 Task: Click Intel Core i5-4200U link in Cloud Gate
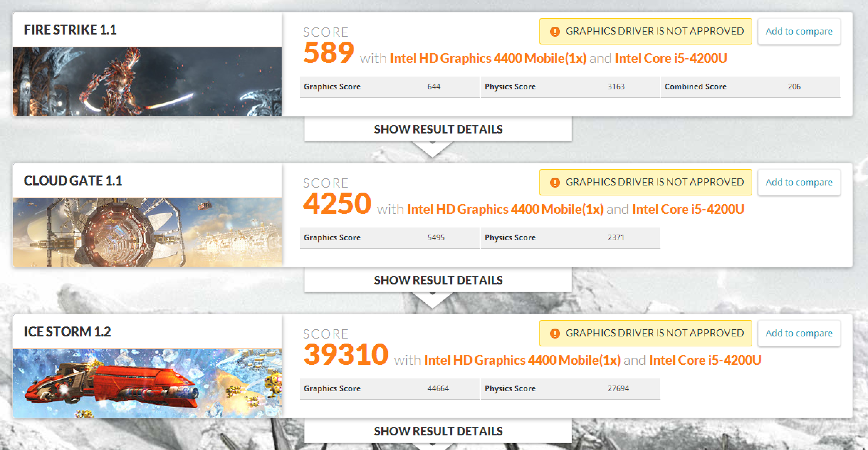pos(688,209)
